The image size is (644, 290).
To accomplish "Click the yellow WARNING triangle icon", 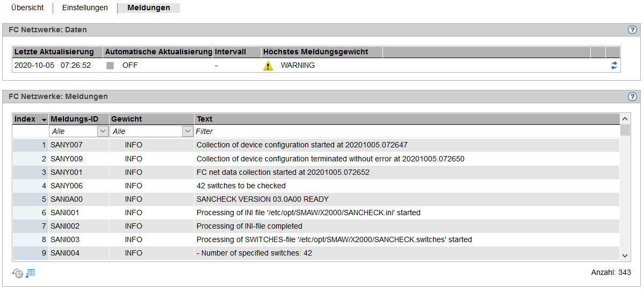I will coord(268,66).
